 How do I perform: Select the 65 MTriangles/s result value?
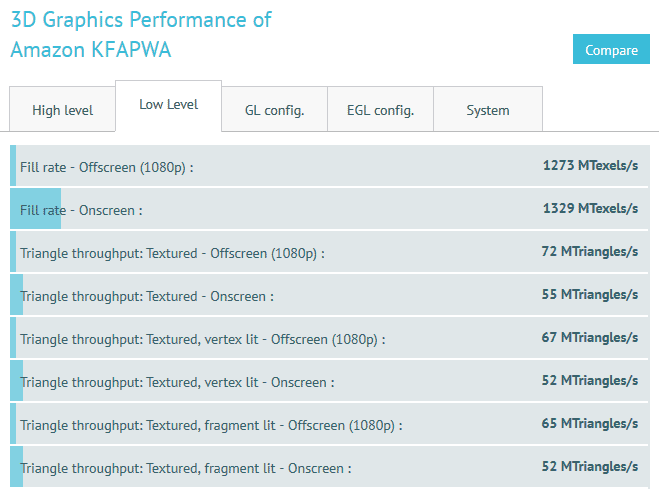tap(589, 424)
